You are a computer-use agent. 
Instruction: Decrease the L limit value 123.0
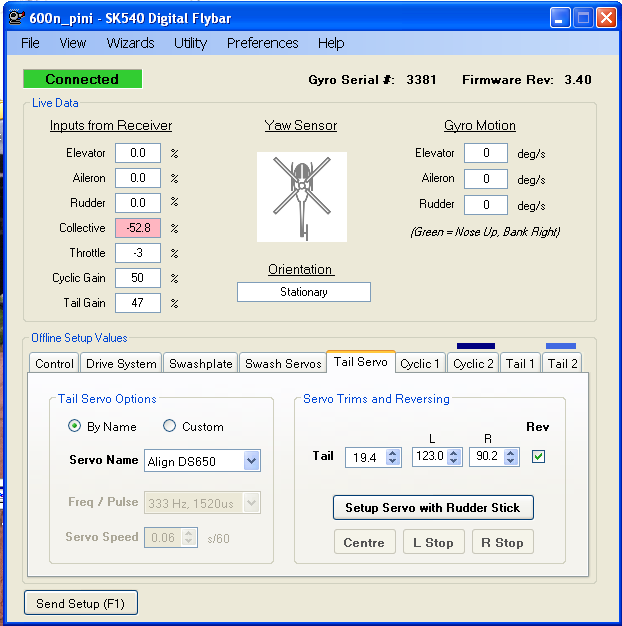[453, 461]
